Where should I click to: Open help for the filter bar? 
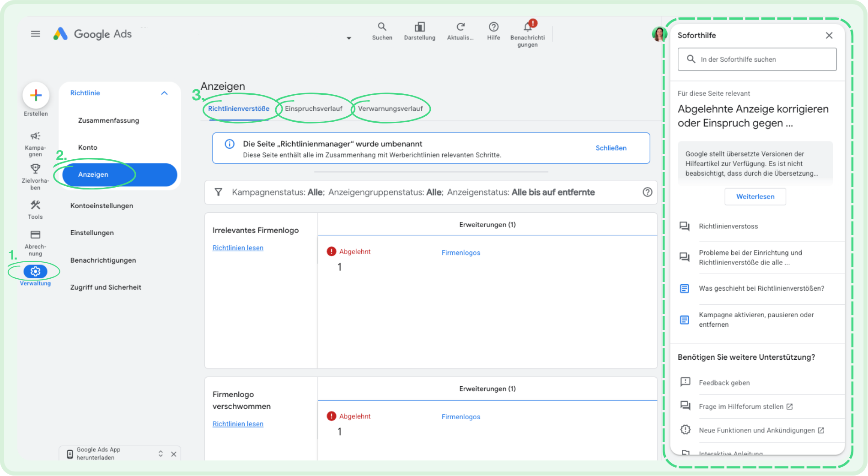click(x=647, y=192)
